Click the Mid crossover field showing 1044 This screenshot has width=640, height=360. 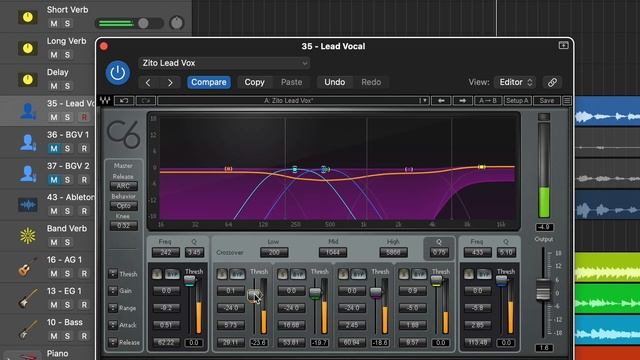tap(333, 253)
